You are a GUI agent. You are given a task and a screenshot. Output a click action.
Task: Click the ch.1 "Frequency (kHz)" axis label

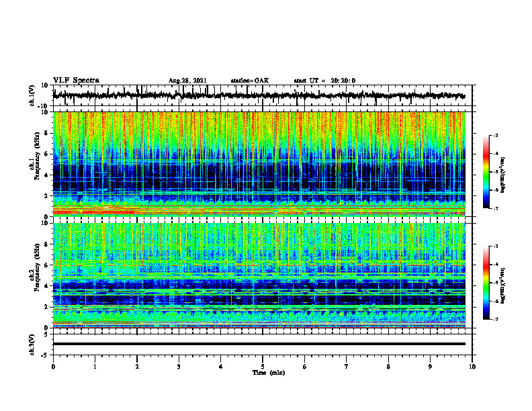(x=37, y=156)
